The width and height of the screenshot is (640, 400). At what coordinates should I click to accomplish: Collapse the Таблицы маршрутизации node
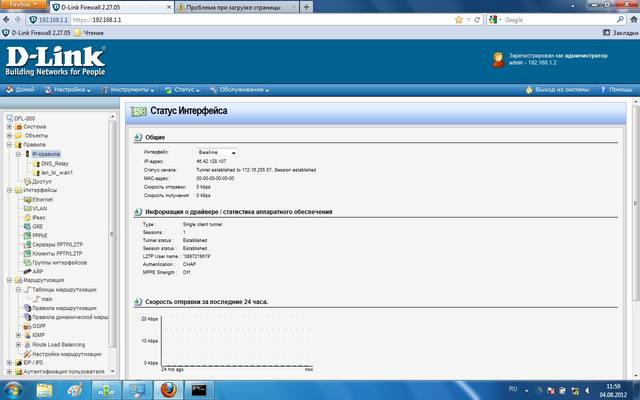click(18, 290)
